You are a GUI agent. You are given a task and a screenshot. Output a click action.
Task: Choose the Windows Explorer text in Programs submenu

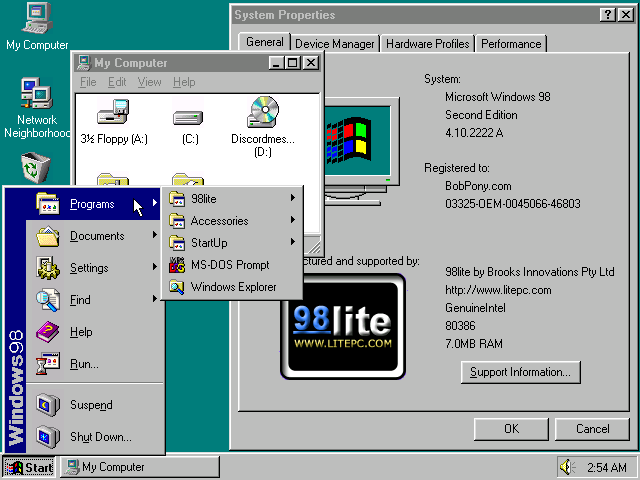click(x=233, y=287)
